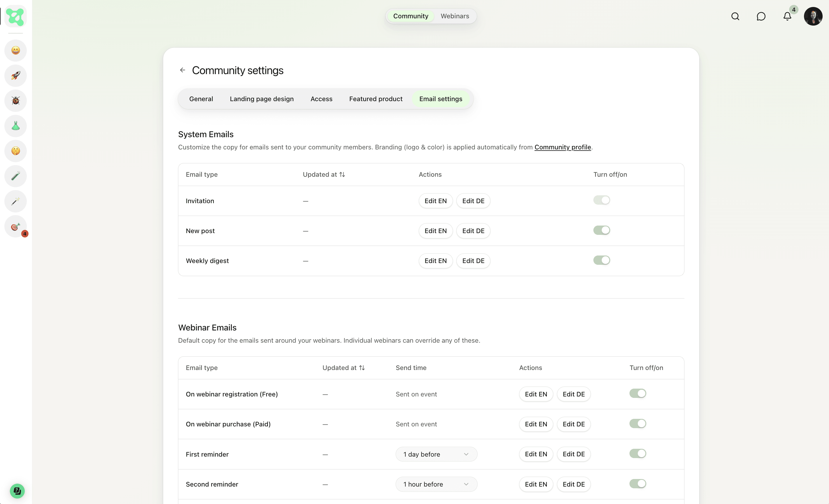The image size is (829, 504).
Task: Open the green dress emoji community
Action: [15, 126]
